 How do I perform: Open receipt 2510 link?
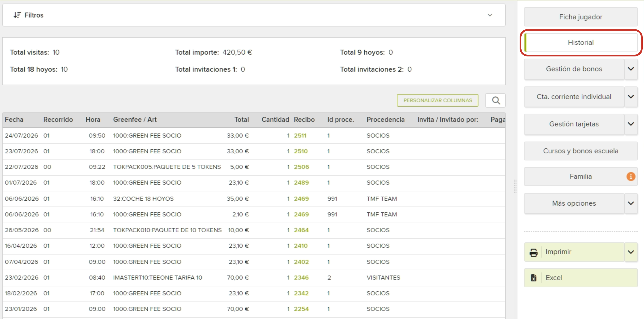[301, 151]
